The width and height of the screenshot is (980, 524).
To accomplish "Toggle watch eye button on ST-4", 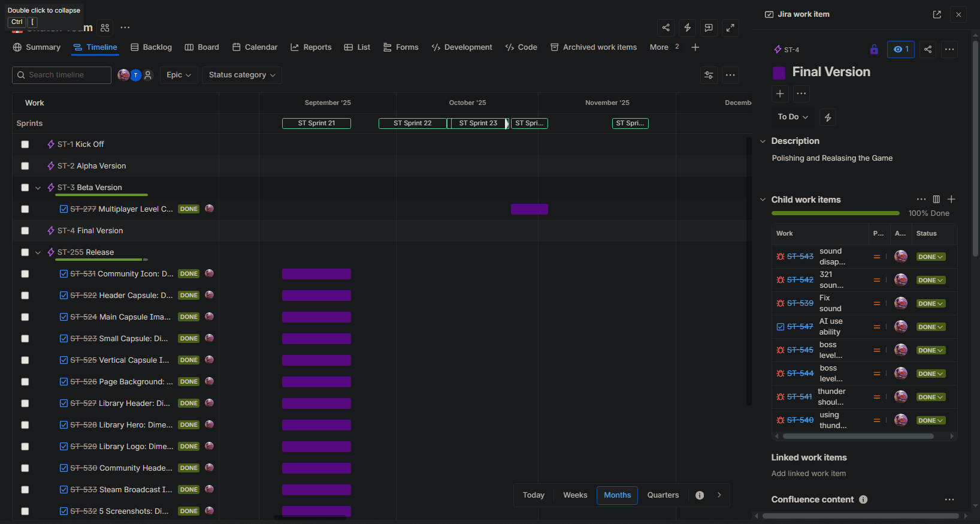I will coord(901,49).
